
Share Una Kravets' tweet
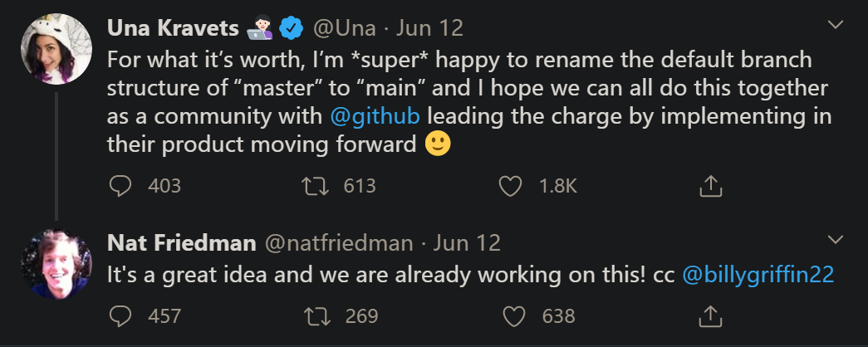pyautogui.click(x=709, y=187)
